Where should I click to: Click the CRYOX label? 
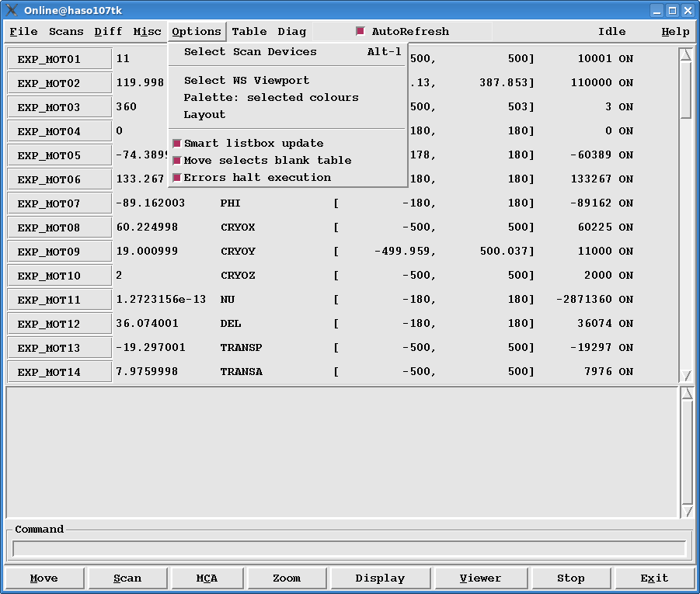238,228
